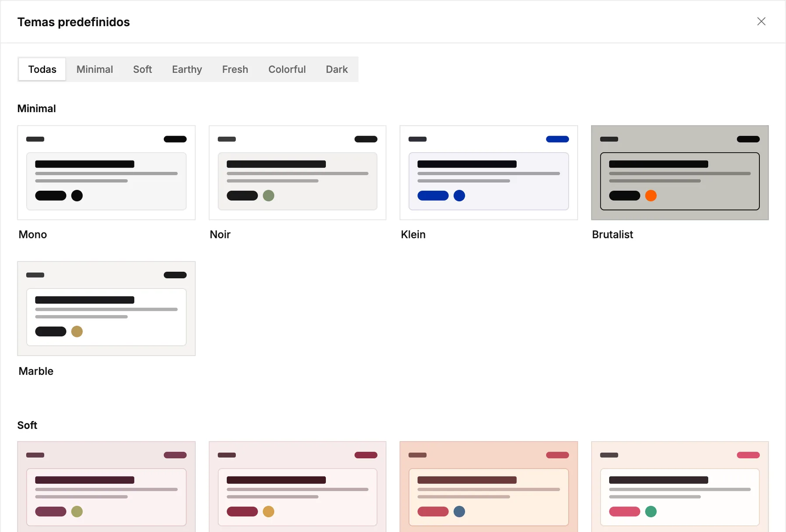Open the Soft filter tab
Screen dimensions: 786x532
coord(142,69)
